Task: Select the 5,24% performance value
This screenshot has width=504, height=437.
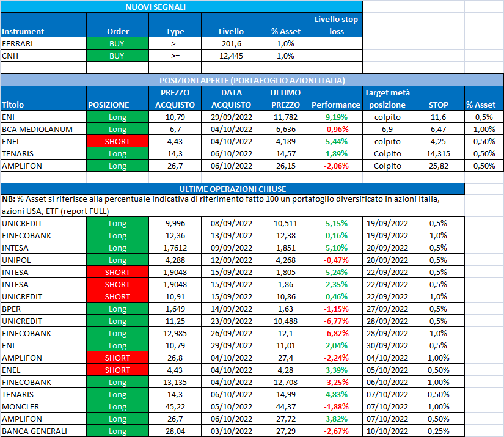Action: coord(336,272)
